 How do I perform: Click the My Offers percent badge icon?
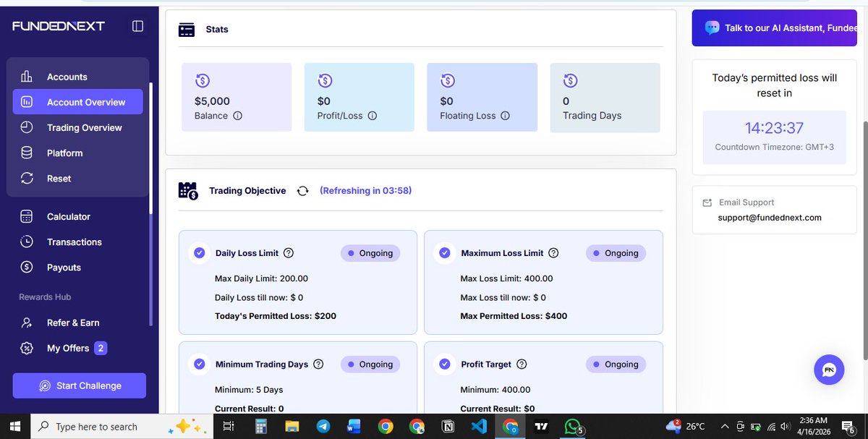(x=27, y=348)
